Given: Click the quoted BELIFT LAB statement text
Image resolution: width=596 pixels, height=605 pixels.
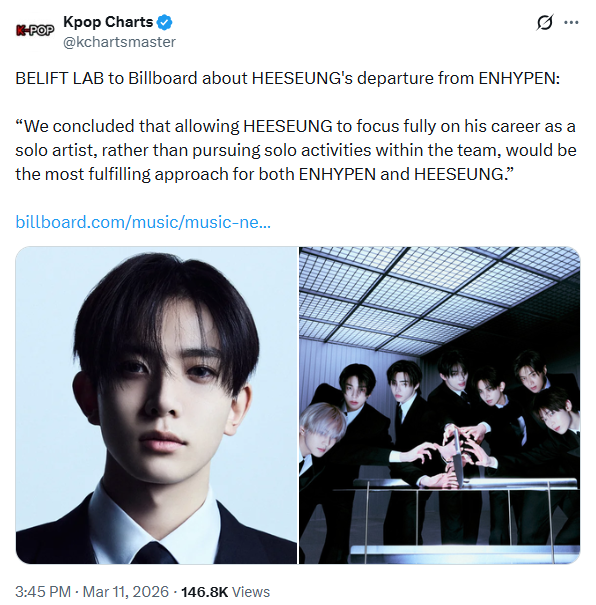Looking at the screenshot, I should click(296, 150).
